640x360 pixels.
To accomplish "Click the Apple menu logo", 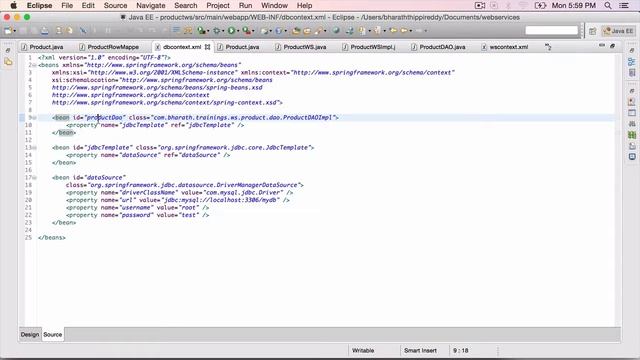I will coord(13,6).
